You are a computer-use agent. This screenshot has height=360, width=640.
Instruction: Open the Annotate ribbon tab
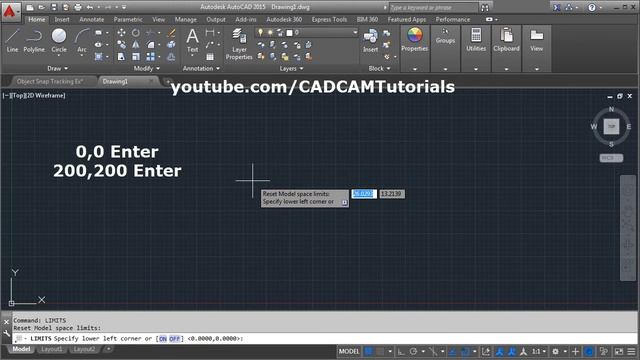pos(91,20)
